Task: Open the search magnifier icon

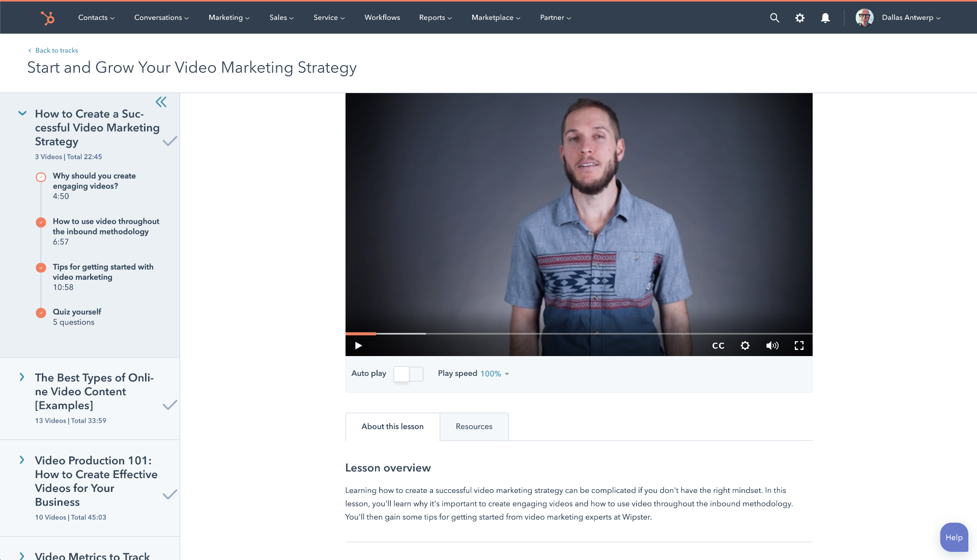Action: (x=774, y=18)
